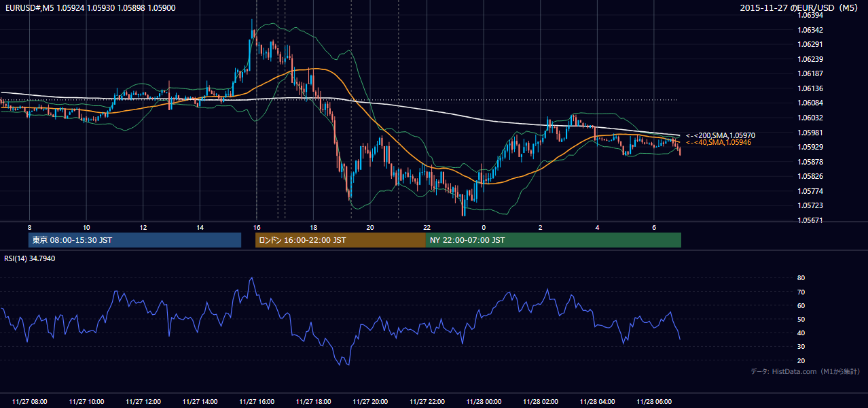Click the RSI(14) 34.7940 indicator label
The image size is (868, 408).
(30, 259)
